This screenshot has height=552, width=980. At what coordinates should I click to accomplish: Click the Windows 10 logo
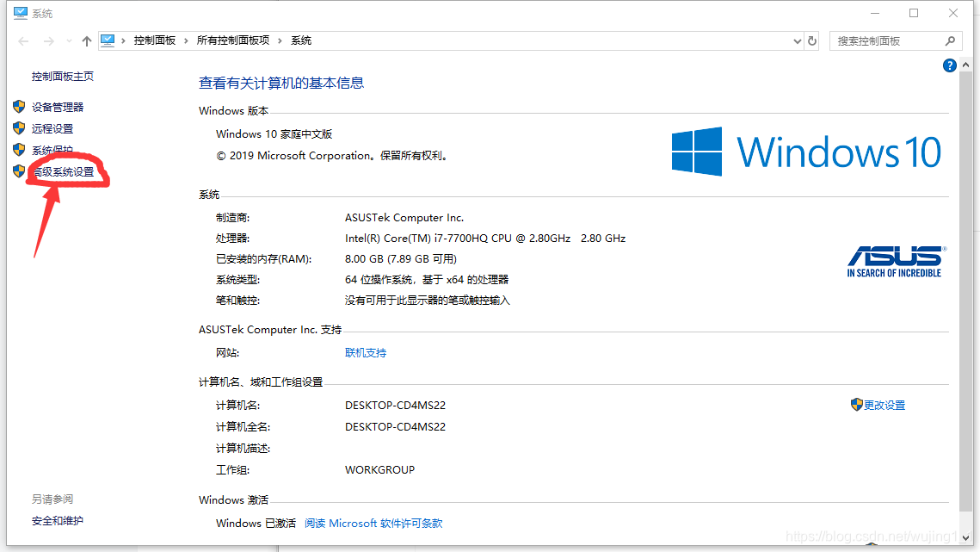coord(806,152)
